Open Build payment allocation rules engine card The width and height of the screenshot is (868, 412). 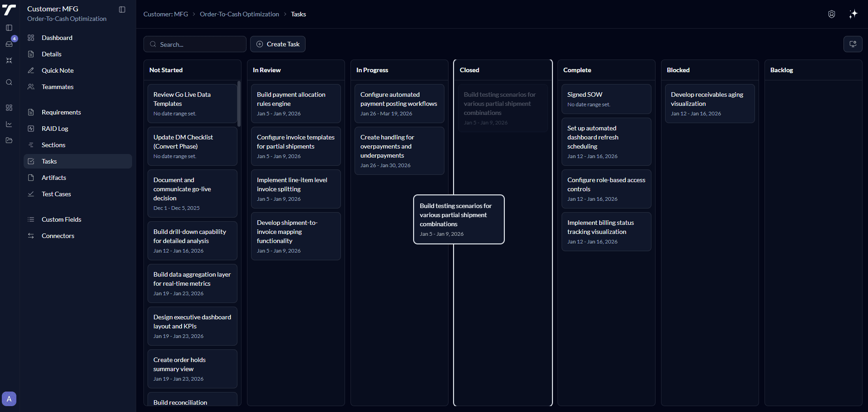(x=296, y=104)
